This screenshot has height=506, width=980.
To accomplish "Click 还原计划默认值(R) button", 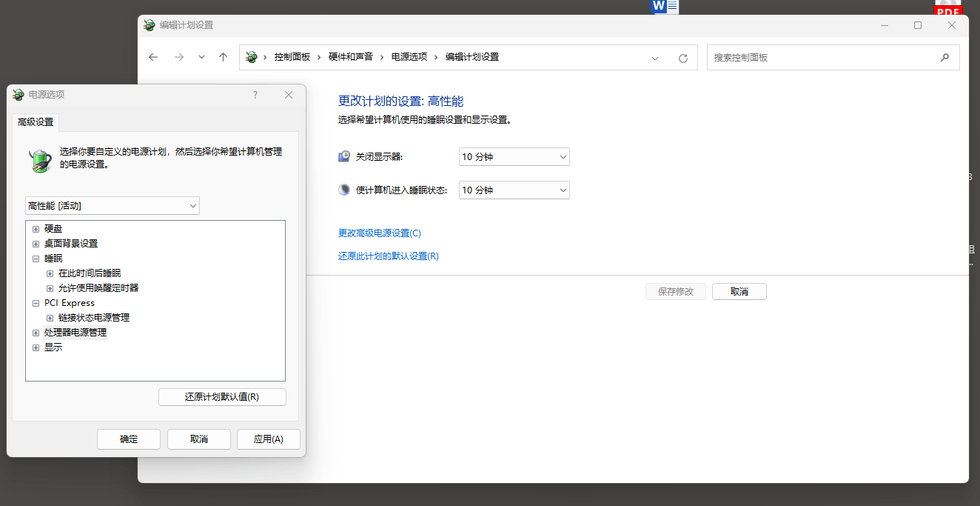I will pyautogui.click(x=222, y=397).
